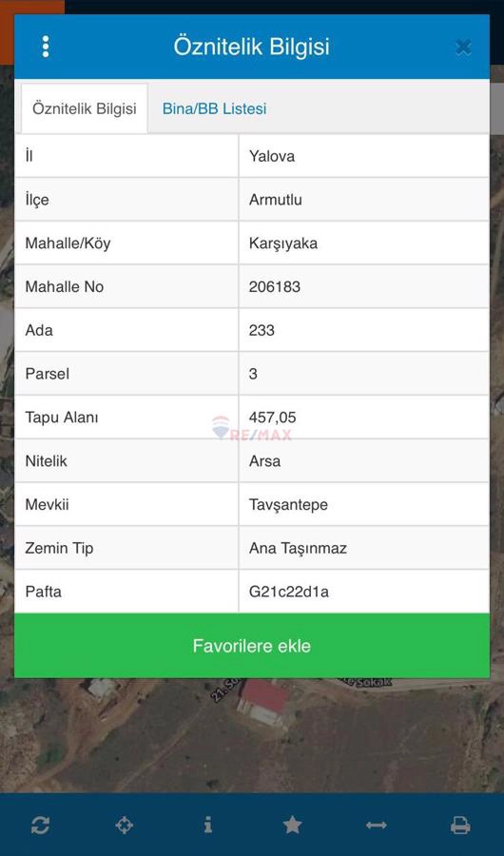504x856 pixels.
Task: Select the Öznitelik Bilgisi tab
Action: click(84, 108)
